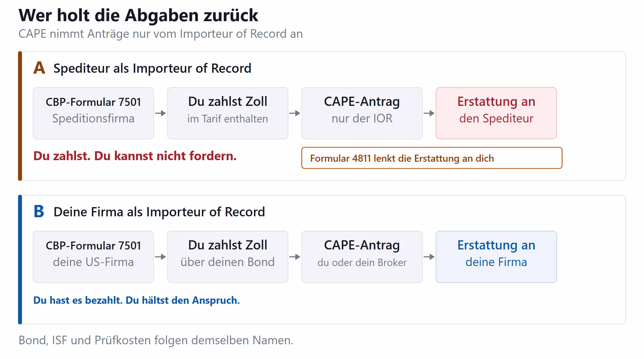Click the 'Formular 4811 lenkt die Erstattung an dich' note
The height and width of the screenshot is (359, 644).
tap(432, 158)
